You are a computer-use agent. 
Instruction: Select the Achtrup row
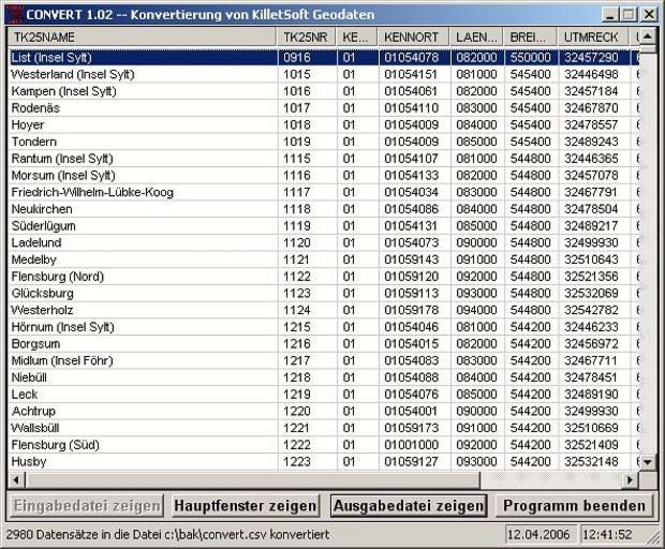click(x=323, y=411)
